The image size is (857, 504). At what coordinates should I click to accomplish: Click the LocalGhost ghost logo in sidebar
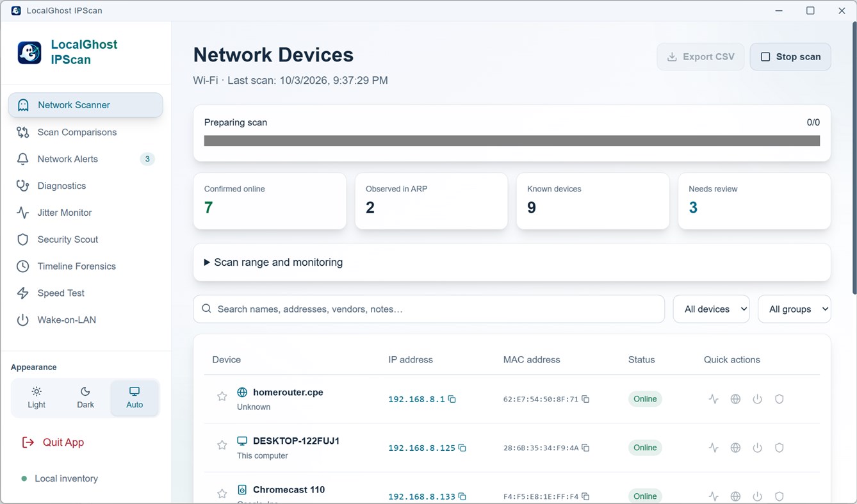click(29, 53)
